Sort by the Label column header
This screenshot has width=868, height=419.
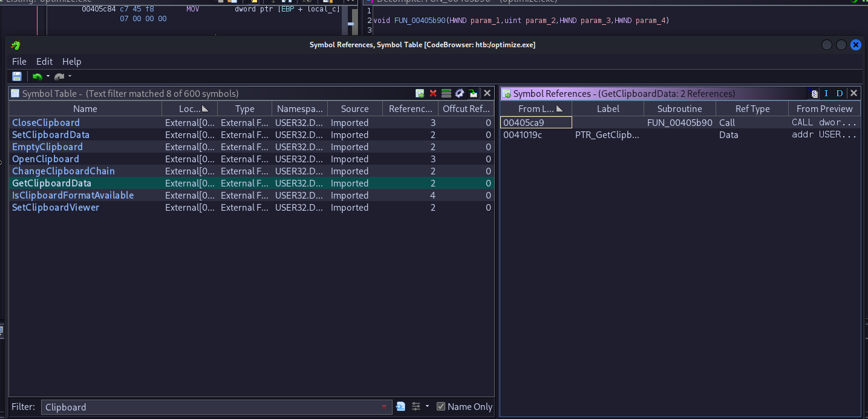608,109
